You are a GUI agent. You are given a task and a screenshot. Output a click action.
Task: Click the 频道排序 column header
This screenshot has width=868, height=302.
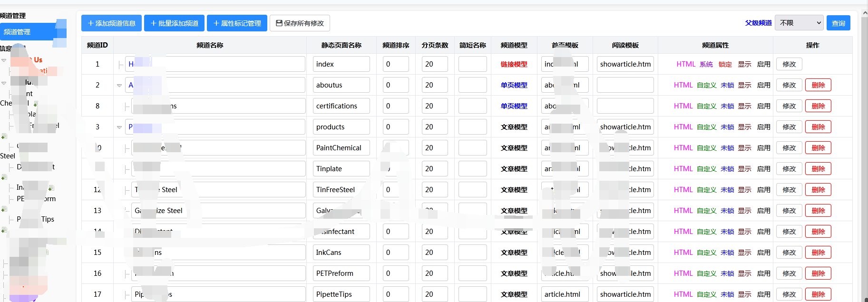[396, 45]
